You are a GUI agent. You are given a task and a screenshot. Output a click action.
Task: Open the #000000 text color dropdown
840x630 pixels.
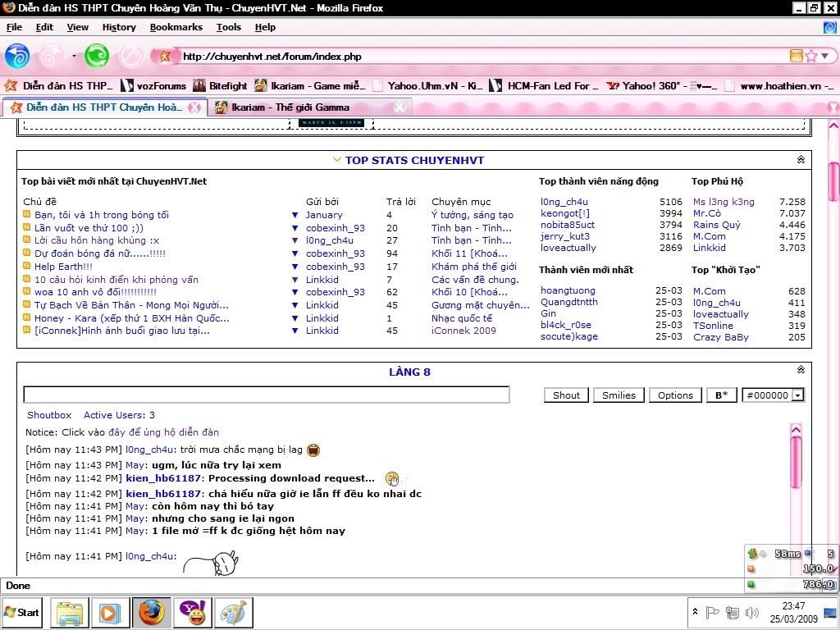797,395
